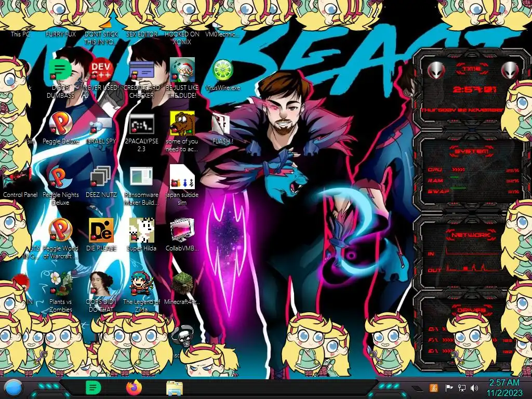
Task: Open the CREDIT CARD CHECKER shortcut
Action: (x=141, y=71)
